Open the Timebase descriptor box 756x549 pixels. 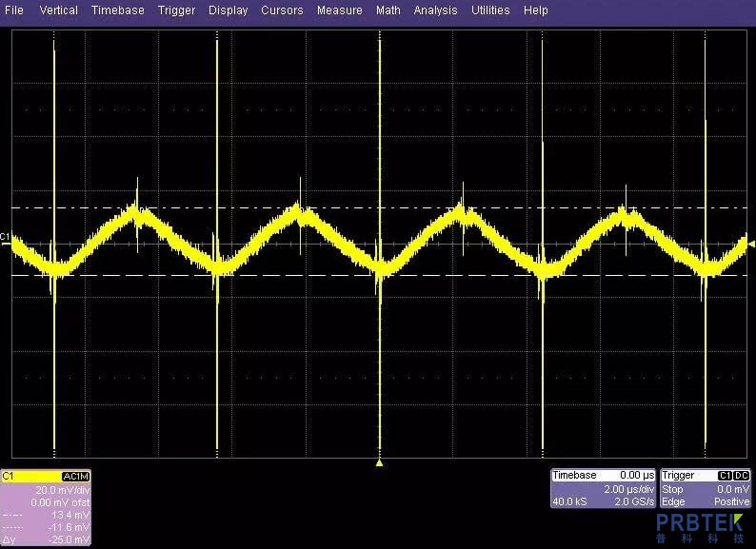603,488
